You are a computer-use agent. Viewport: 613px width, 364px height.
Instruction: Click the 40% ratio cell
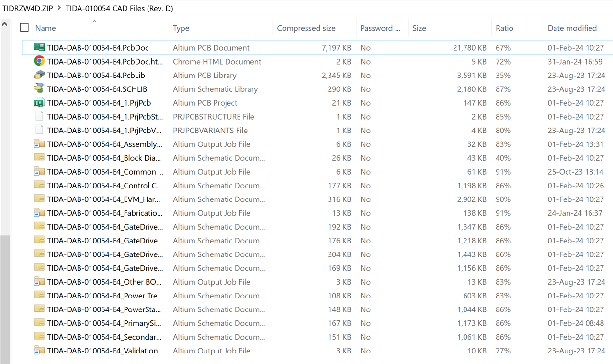pyautogui.click(x=503, y=158)
